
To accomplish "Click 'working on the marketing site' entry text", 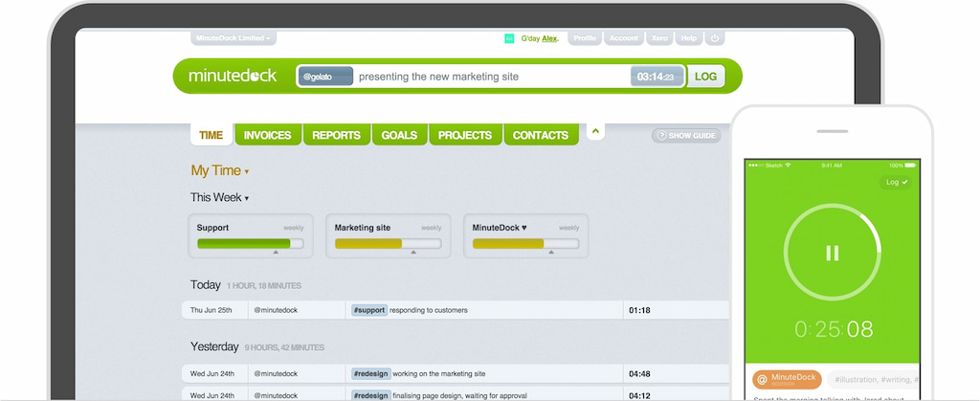I will coord(438,373).
